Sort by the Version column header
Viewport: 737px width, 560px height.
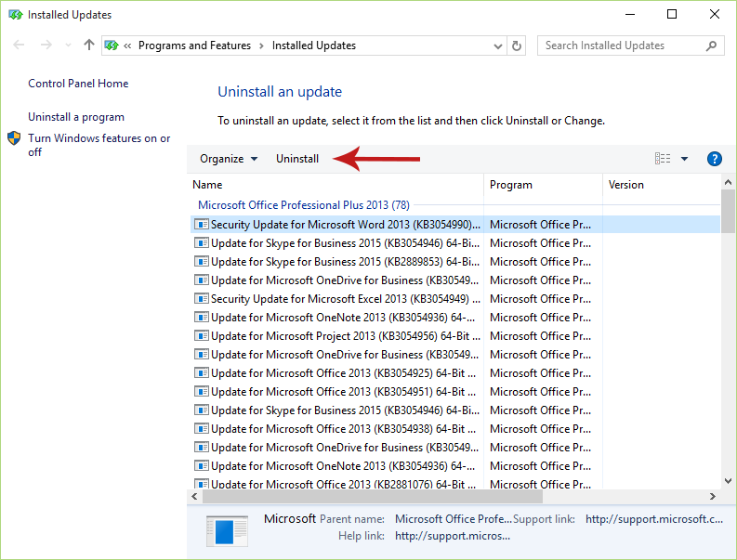(662, 185)
